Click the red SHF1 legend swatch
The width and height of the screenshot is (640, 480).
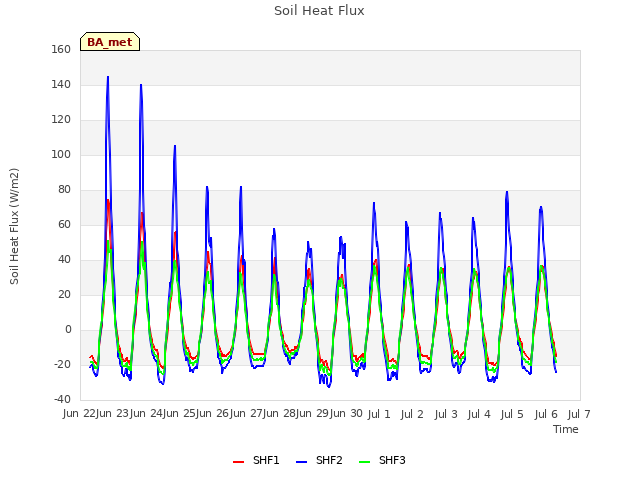click(238, 462)
